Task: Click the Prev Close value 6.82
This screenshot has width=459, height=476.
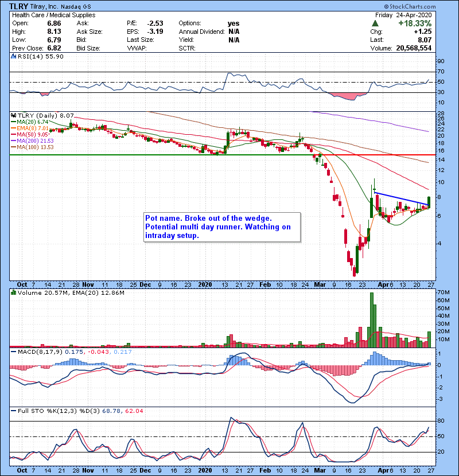Action: (54, 48)
